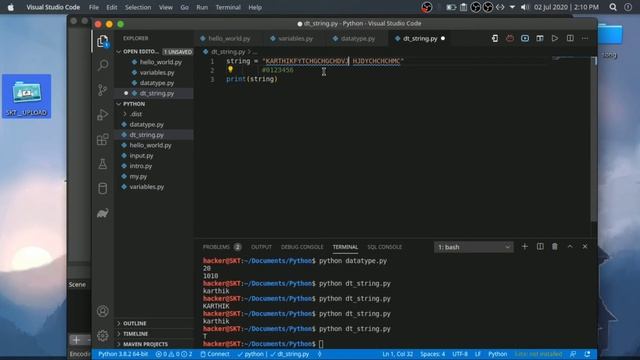640x360 pixels.
Task: Open hello_world.py under Open Editors
Action: point(161,62)
